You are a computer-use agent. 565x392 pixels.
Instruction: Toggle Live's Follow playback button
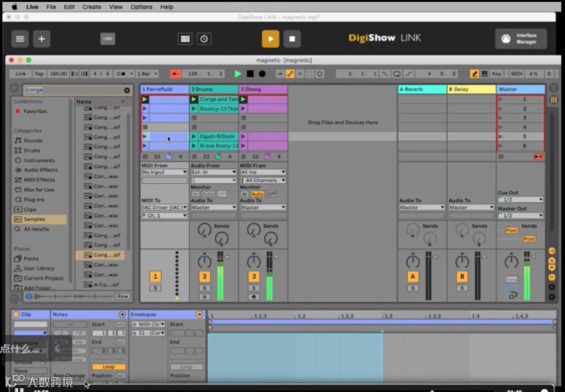pyautogui.click(x=175, y=74)
